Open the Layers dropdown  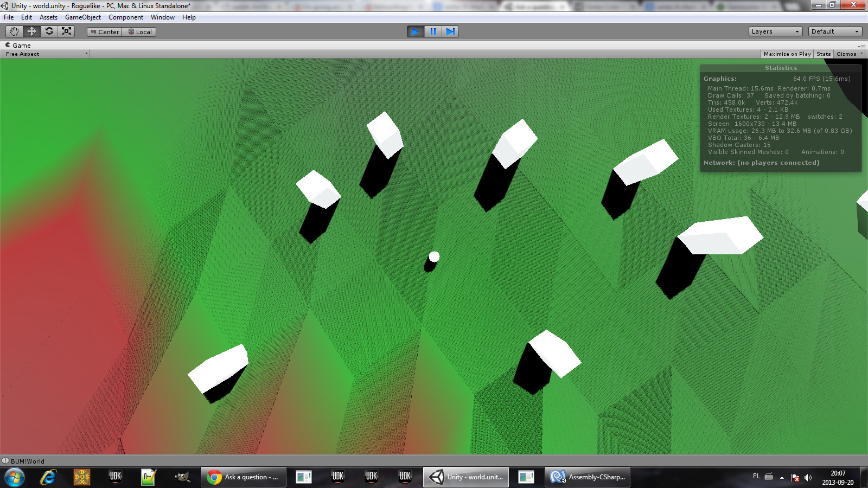pos(775,31)
